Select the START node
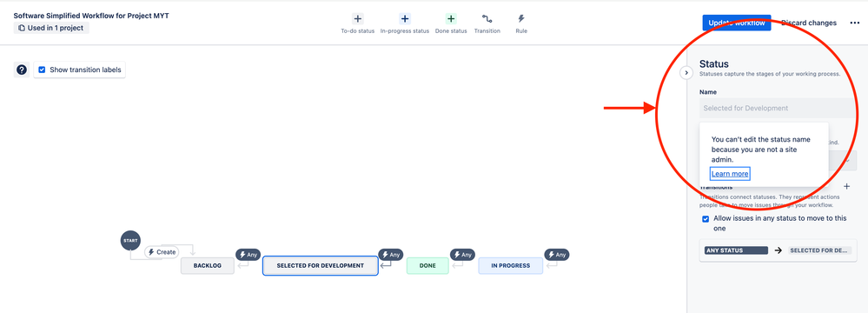868x313 pixels. (x=130, y=241)
